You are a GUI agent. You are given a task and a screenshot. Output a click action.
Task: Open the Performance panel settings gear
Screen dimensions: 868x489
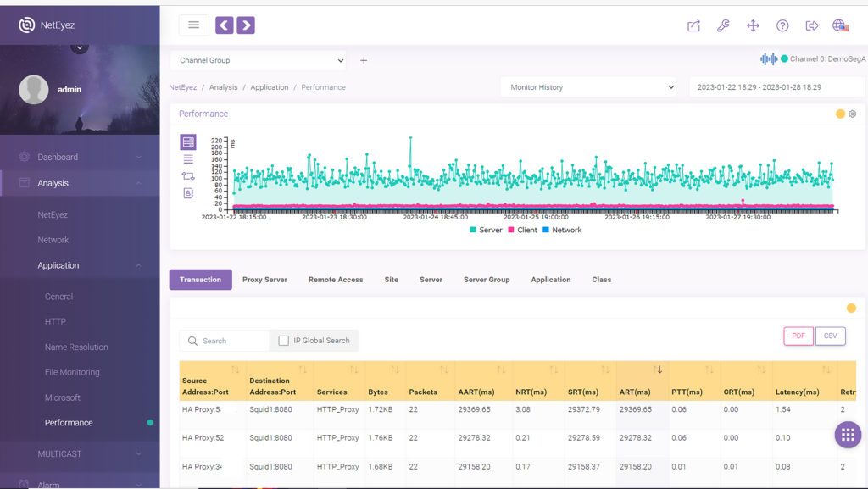(x=852, y=114)
